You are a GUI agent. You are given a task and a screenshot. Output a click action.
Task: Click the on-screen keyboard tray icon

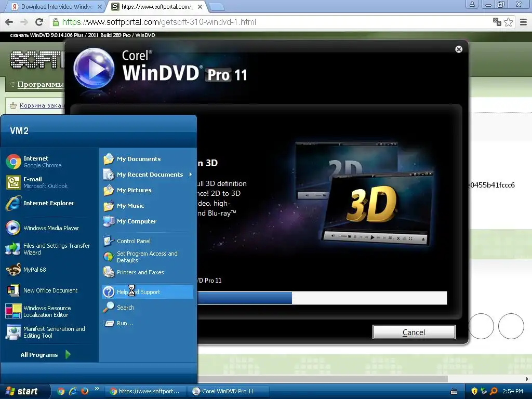[454, 392]
